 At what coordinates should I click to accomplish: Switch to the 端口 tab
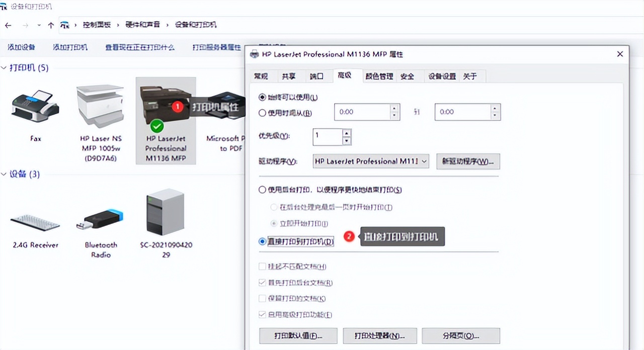coord(317,76)
